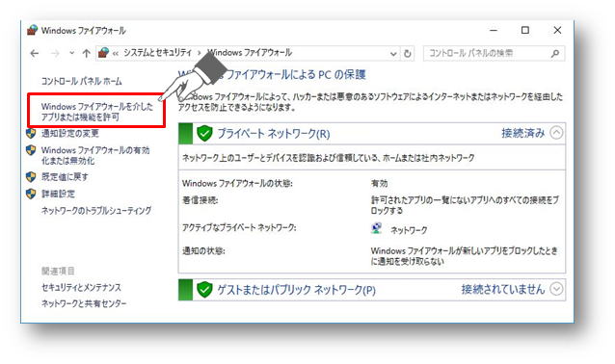The image size is (615, 364).
Task: Open コントロール パネル ホーム link
Action: (82, 81)
